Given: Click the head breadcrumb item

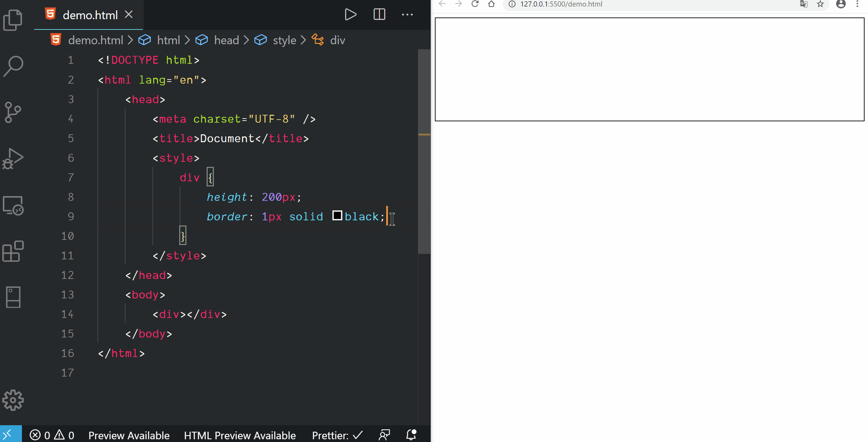Looking at the screenshot, I should coord(226,40).
